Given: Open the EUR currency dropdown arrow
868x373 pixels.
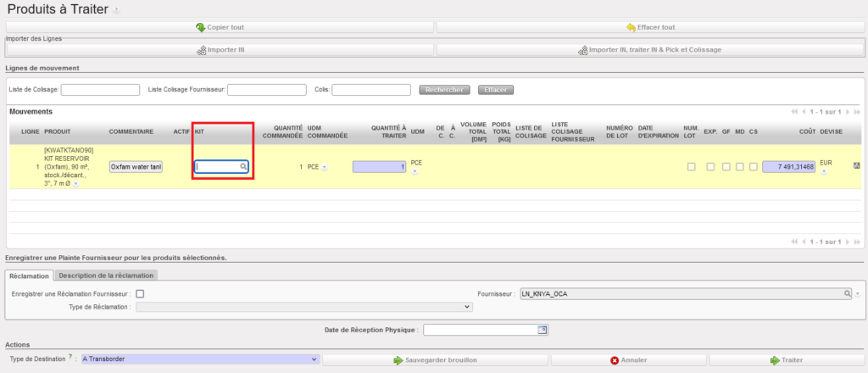Looking at the screenshot, I should click(x=824, y=172).
